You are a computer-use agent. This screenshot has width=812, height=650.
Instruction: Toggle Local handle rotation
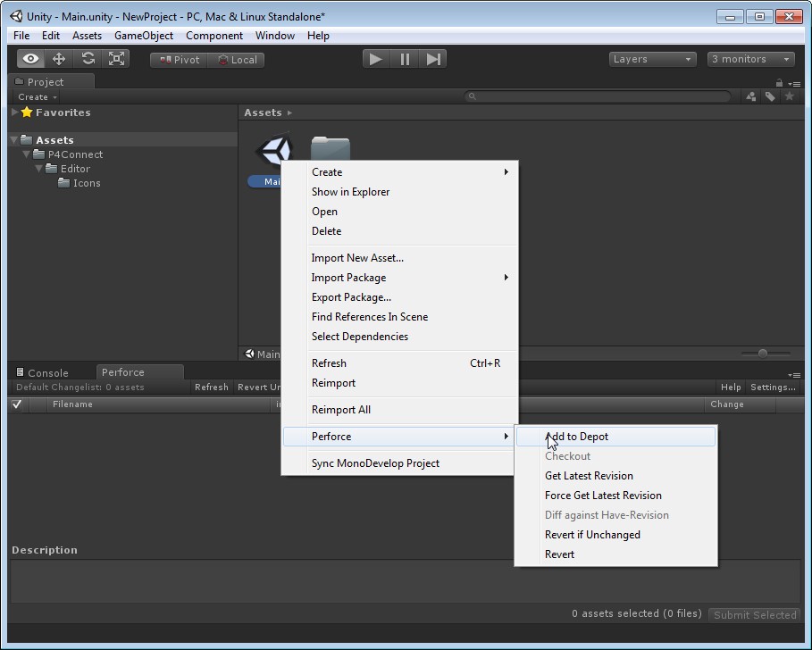click(x=236, y=60)
